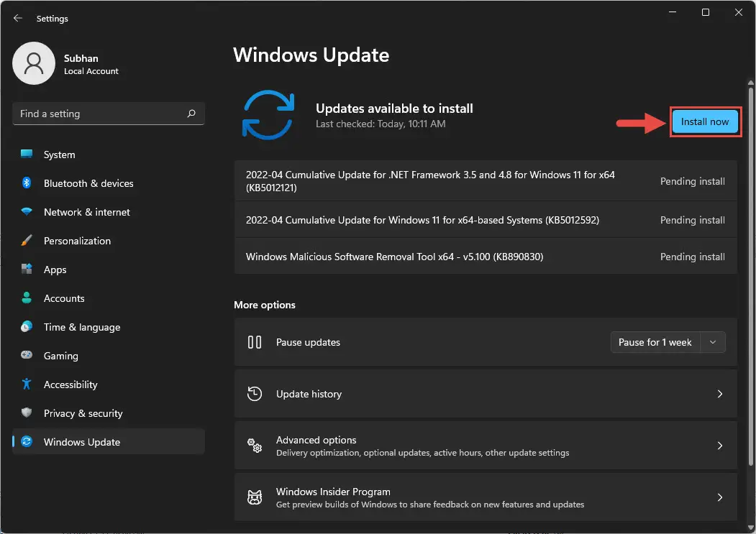The image size is (756, 534).
Task: Click the Accessibility figure icon
Action: (x=27, y=384)
